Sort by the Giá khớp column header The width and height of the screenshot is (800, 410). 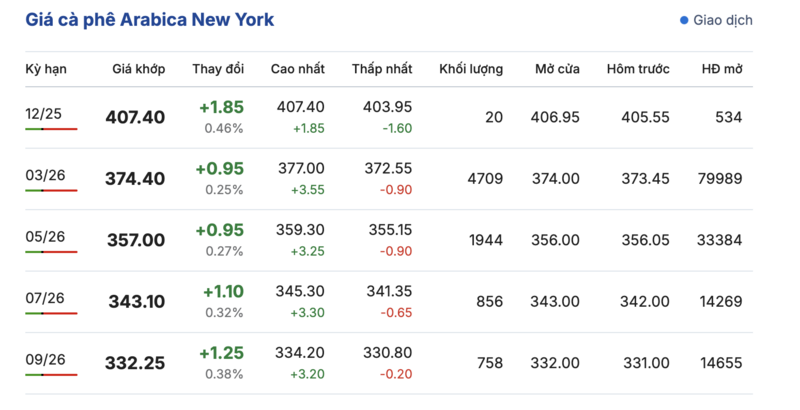(x=138, y=69)
